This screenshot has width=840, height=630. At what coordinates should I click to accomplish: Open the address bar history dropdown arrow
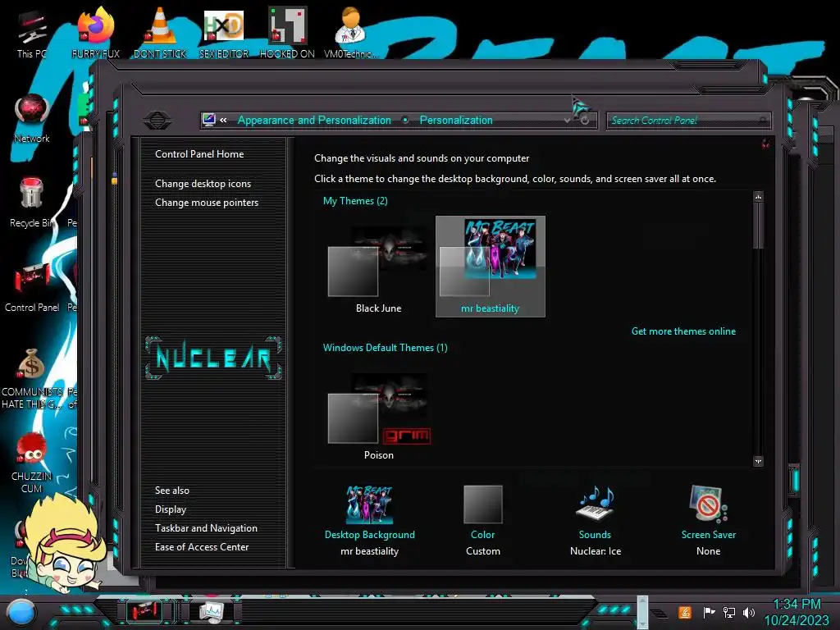[x=568, y=121]
